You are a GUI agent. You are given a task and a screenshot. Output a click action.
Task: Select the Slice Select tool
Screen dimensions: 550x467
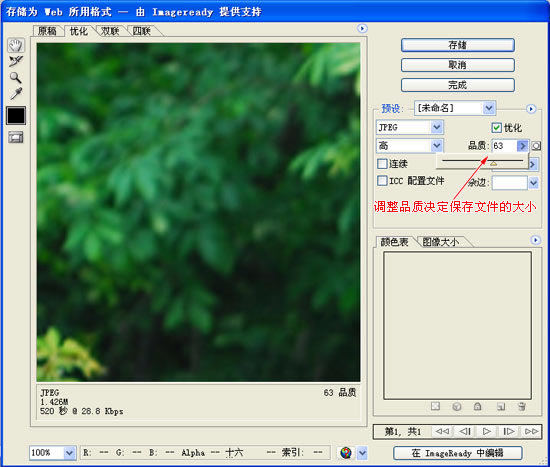tap(16, 62)
